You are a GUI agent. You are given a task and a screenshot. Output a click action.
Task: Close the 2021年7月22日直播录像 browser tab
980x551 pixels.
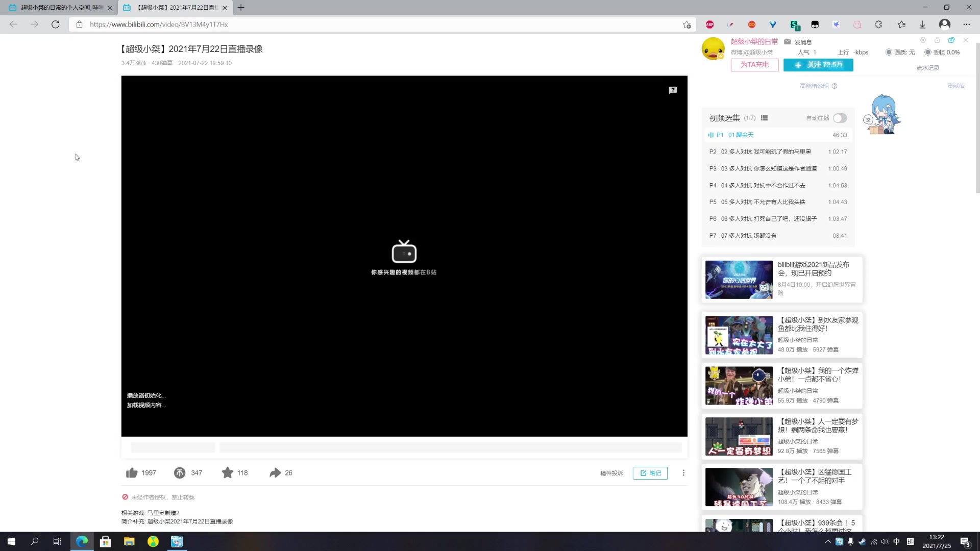click(x=225, y=8)
